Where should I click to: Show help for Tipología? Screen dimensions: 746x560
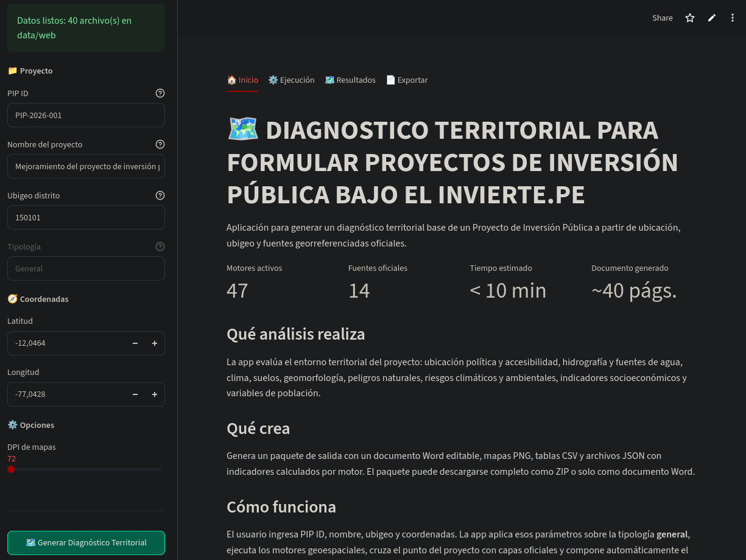point(160,247)
